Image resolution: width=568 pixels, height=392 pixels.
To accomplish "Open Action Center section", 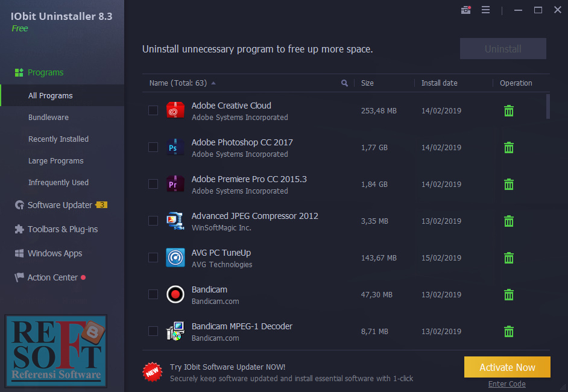I will click(x=52, y=277).
